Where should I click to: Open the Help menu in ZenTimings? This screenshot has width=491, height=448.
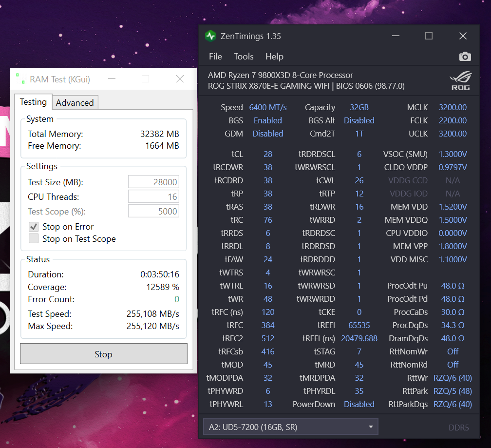click(x=274, y=57)
